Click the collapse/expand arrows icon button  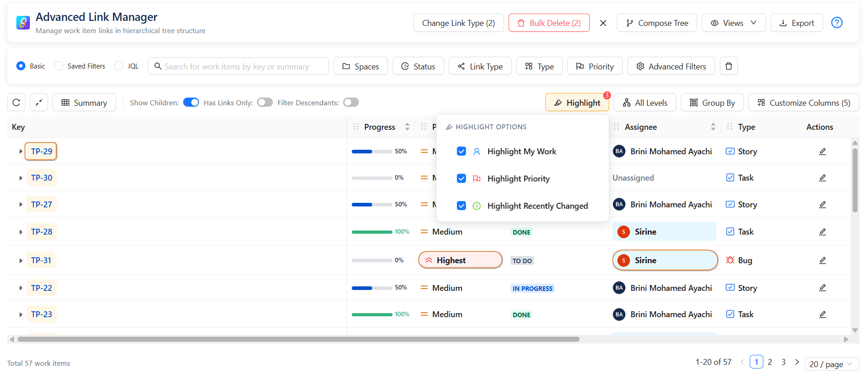(x=39, y=103)
